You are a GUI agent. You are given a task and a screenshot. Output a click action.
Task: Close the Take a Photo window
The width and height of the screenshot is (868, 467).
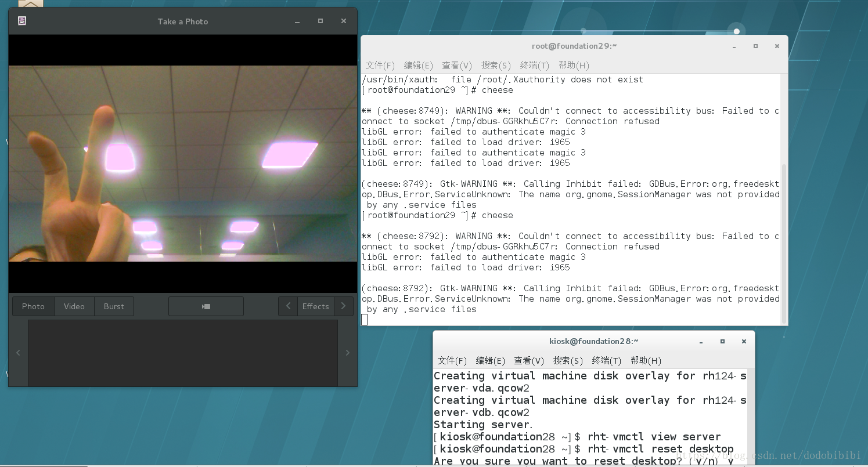pos(344,21)
